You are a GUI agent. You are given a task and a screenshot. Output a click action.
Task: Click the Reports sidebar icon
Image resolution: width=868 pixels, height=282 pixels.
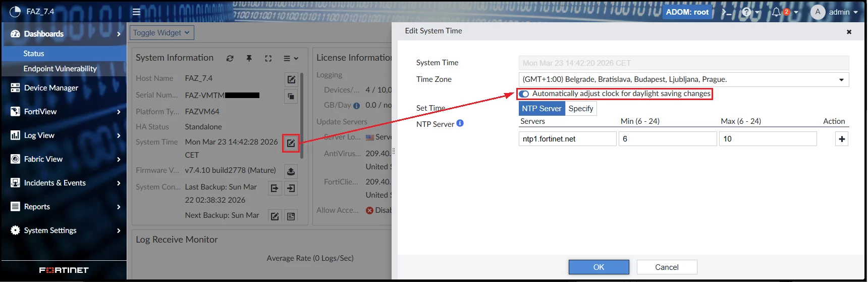tap(15, 207)
